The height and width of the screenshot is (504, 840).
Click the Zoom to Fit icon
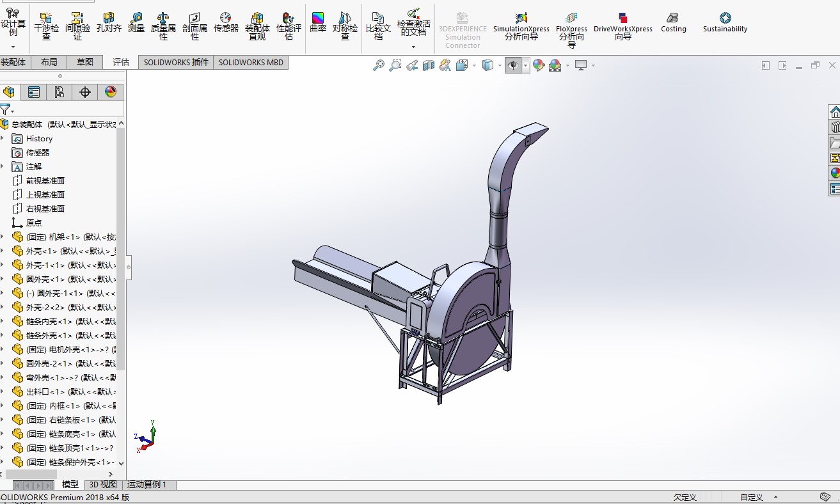[x=379, y=65]
